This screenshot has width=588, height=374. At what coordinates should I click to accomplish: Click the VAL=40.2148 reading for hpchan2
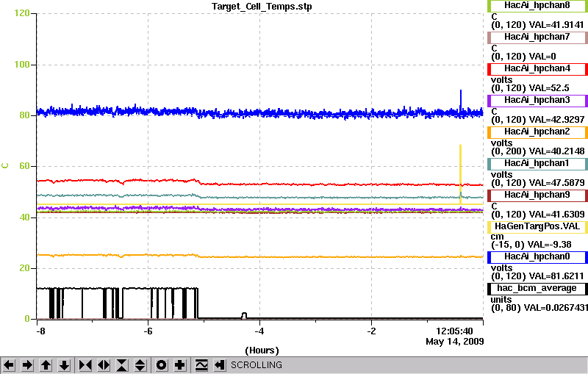pyautogui.click(x=556, y=151)
